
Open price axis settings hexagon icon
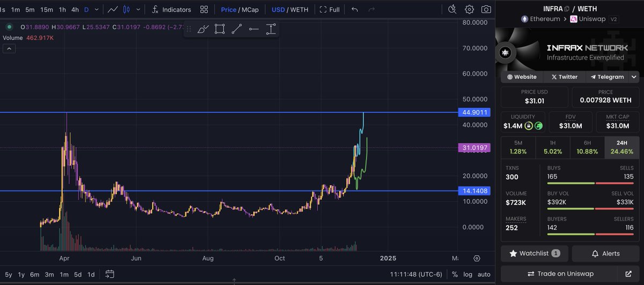[x=477, y=258]
